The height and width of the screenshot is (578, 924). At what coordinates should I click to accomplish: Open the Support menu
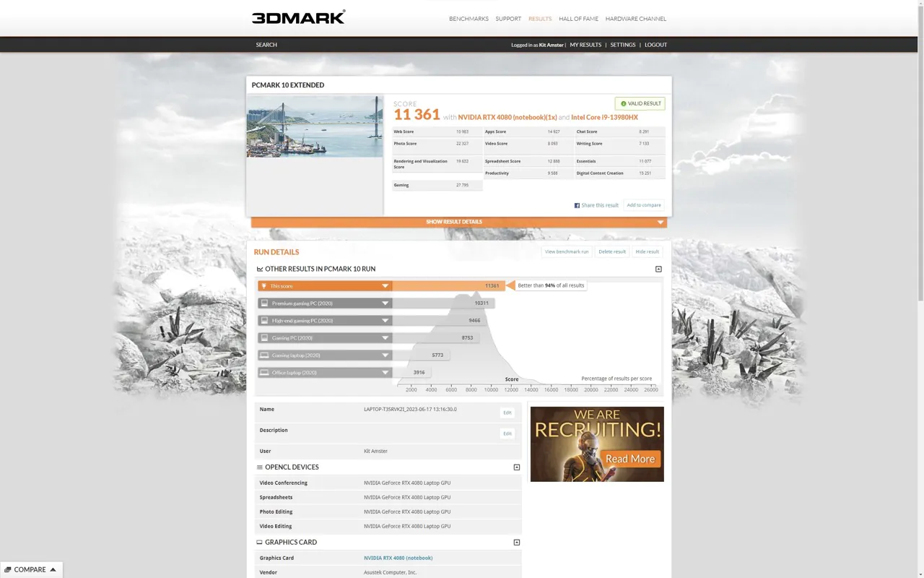[508, 19]
